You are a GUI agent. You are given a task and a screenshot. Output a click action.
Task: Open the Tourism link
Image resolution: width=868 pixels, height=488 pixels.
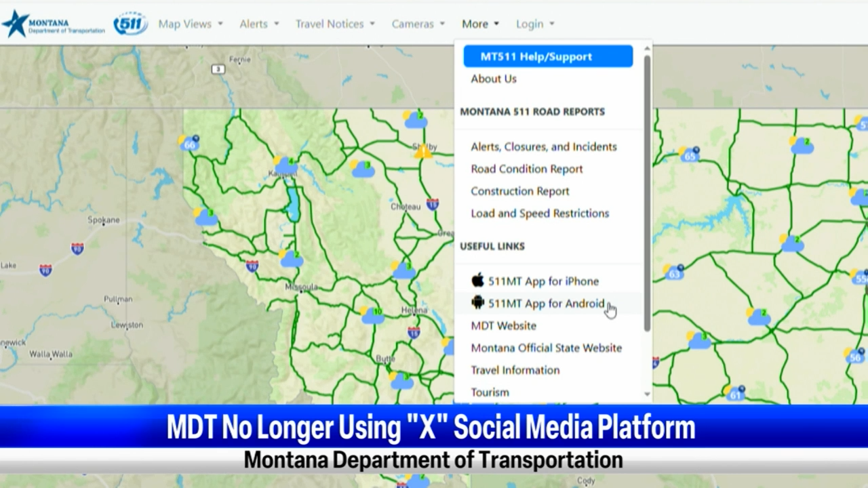coord(490,392)
